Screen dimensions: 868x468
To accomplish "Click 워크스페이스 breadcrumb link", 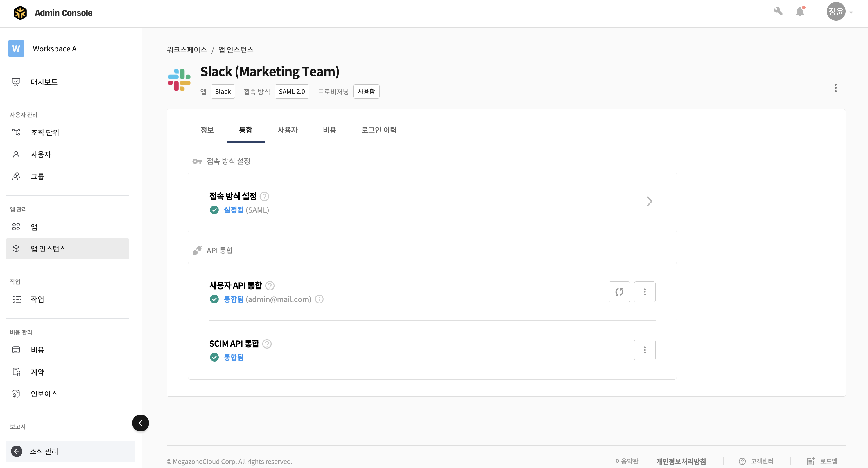I will click(x=187, y=50).
